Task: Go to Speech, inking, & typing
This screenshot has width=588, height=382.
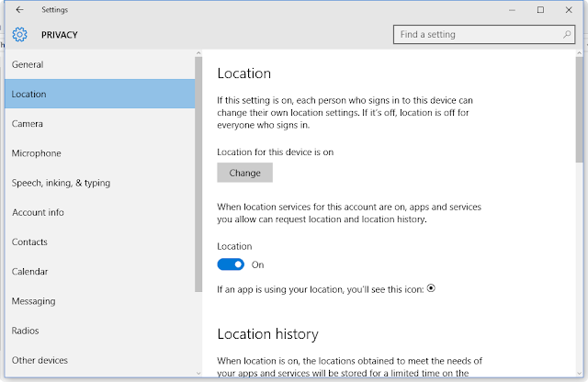Action: [61, 183]
